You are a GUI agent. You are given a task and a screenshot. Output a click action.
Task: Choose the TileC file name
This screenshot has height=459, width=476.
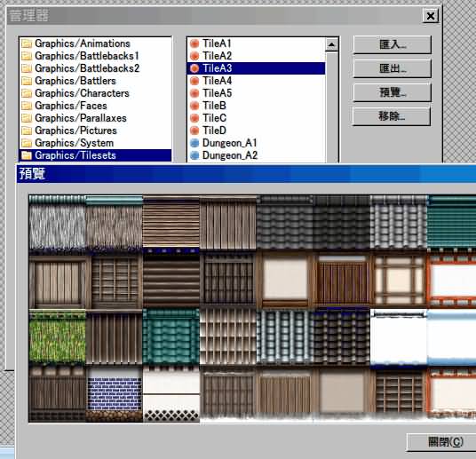coord(214,118)
